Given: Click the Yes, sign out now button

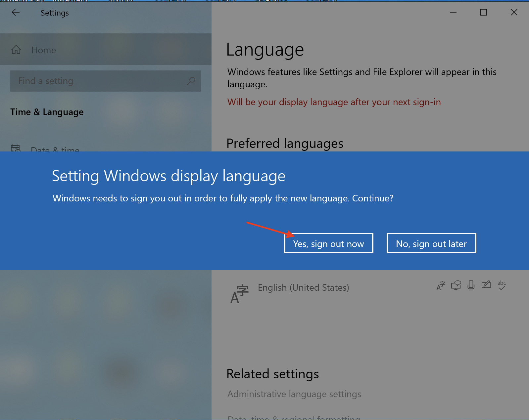Looking at the screenshot, I should [x=328, y=243].
